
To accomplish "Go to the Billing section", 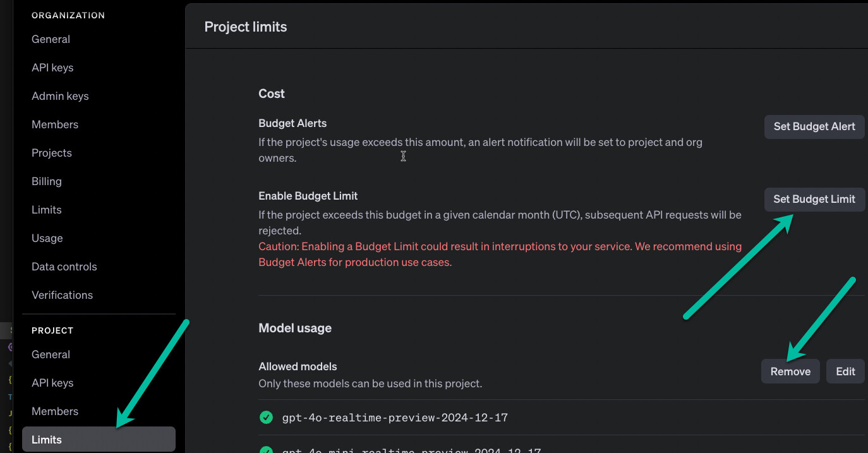I will tap(46, 181).
